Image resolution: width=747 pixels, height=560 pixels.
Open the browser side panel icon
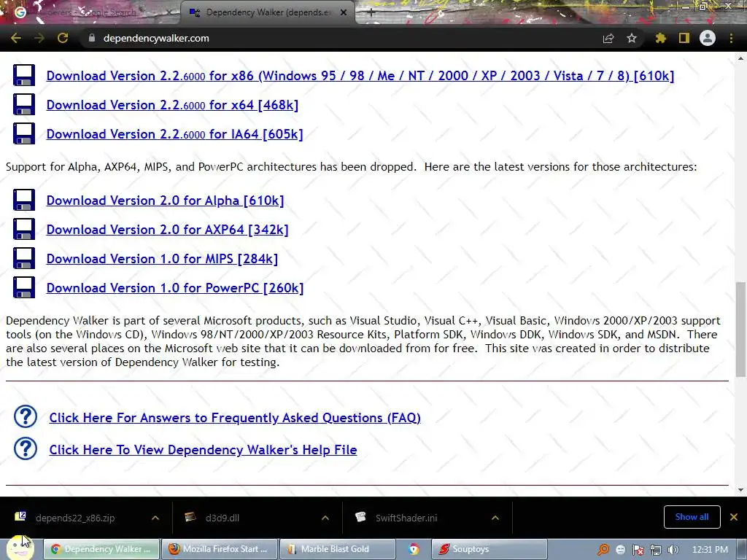coord(684,38)
